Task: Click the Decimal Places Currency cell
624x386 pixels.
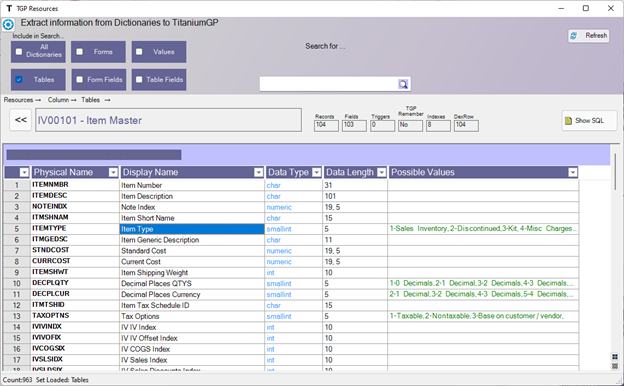Action: [192, 294]
